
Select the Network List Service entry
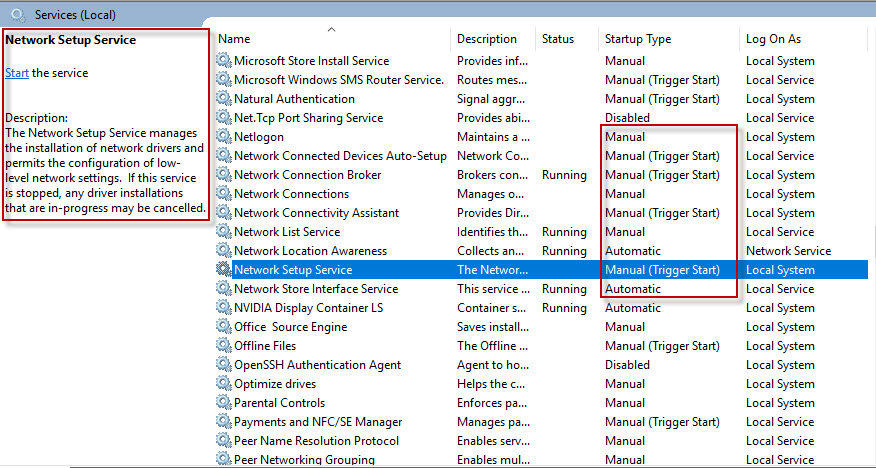click(287, 232)
